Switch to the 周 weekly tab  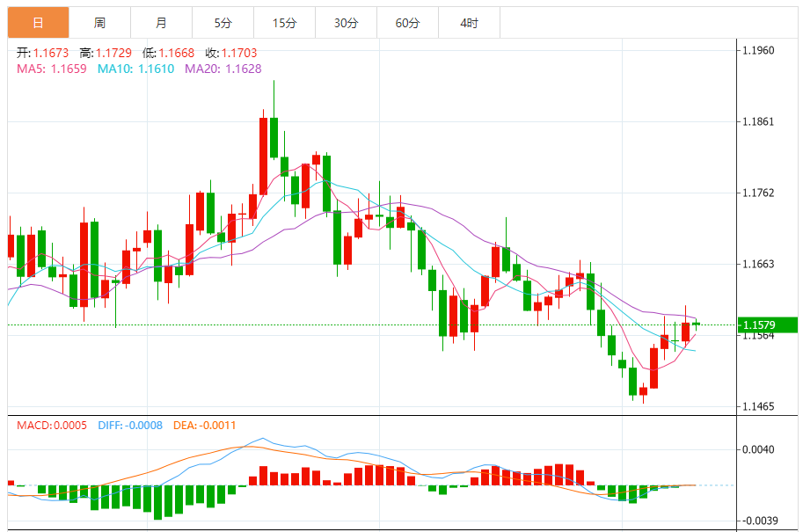(100, 23)
